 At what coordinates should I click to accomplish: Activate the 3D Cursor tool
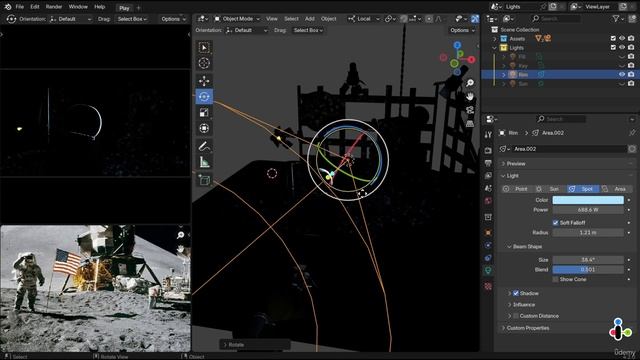click(204, 63)
